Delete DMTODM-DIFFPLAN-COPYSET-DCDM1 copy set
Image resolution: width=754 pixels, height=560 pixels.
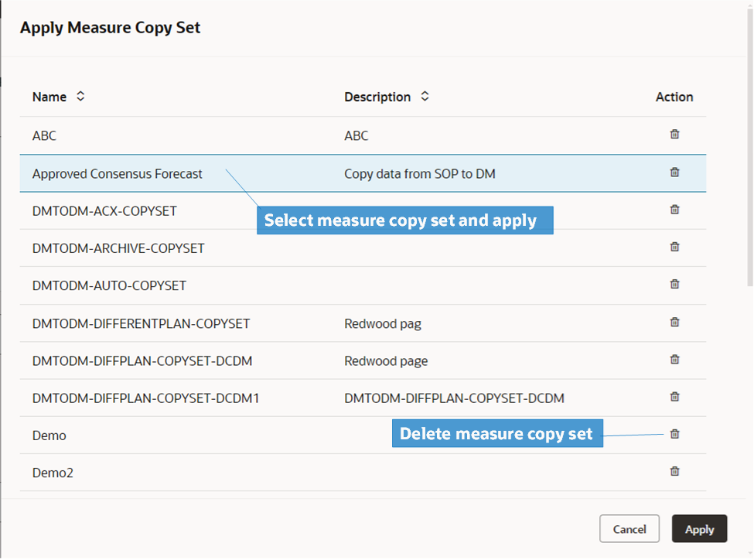(674, 397)
